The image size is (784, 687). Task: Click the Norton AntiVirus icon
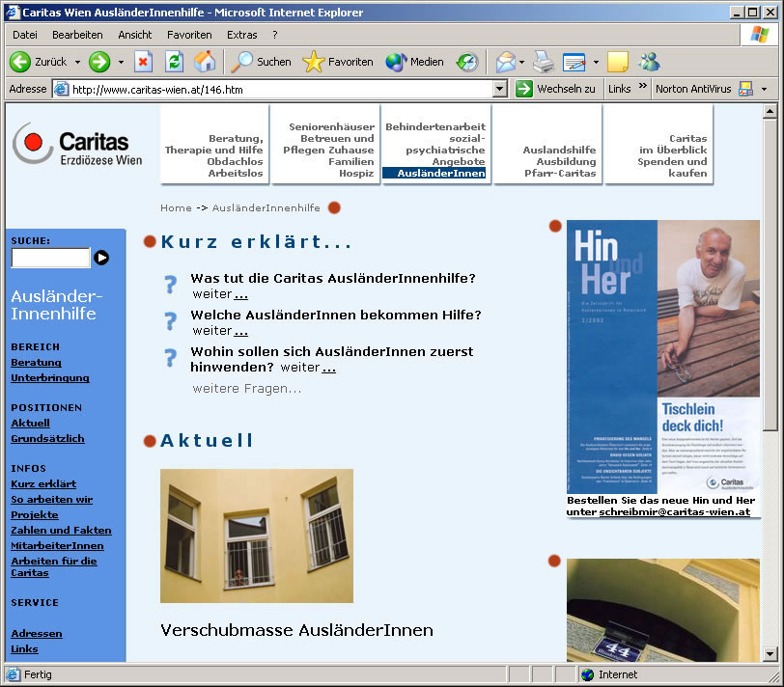pos(745,89)
